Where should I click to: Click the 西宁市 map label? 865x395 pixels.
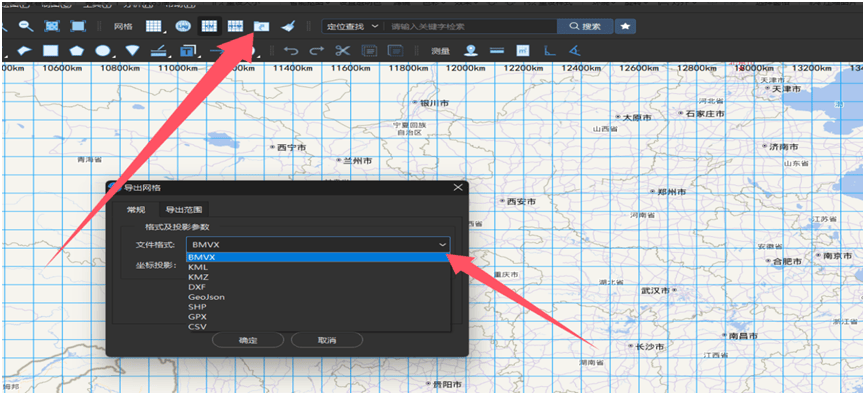tap(291, 147)
